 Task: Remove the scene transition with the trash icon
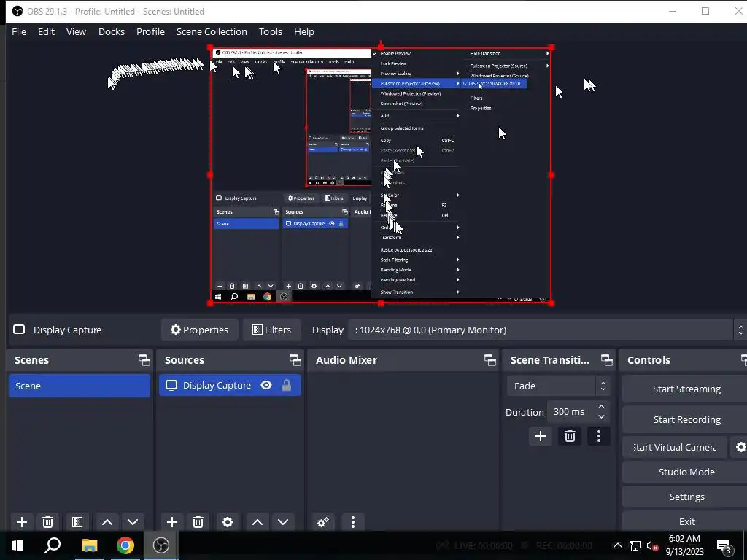(570, 436)
